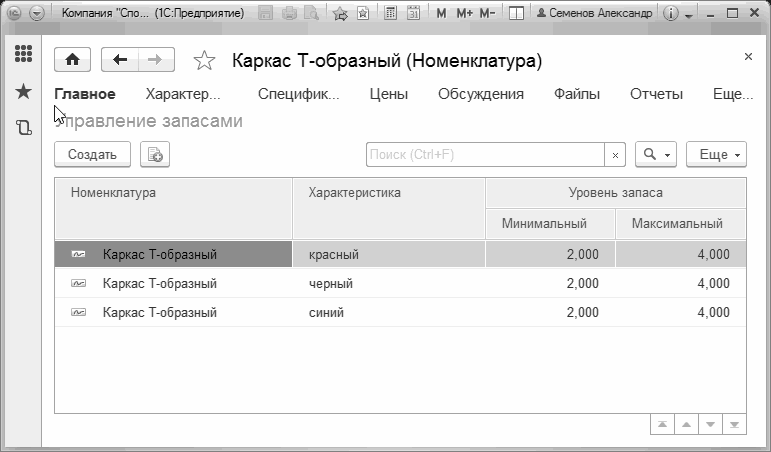This screenshot has width=771, height=452.
Task: Navigate back with the left arrow
Action: [119, 60]
